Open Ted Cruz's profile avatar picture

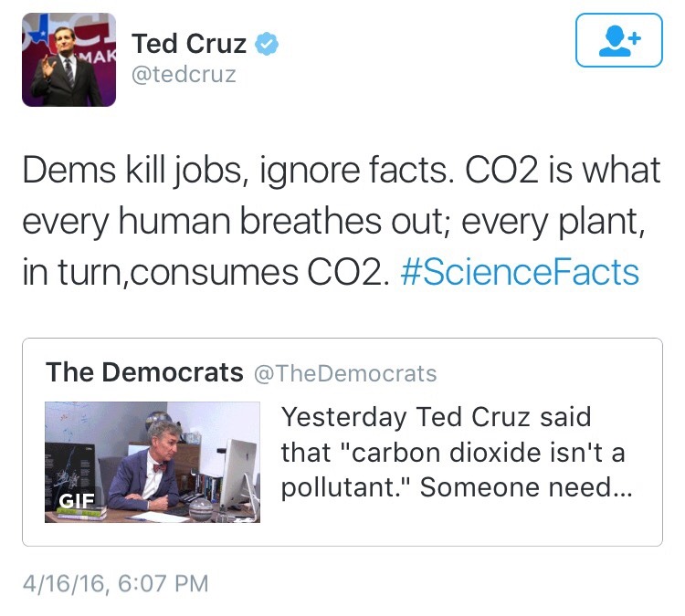tap(68, 60)
